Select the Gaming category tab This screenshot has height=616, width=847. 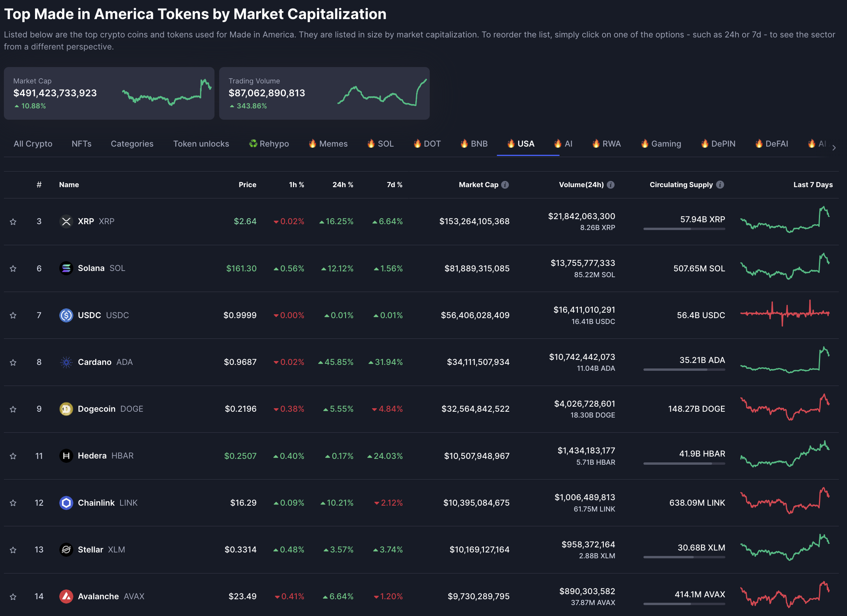pos(661,144)
